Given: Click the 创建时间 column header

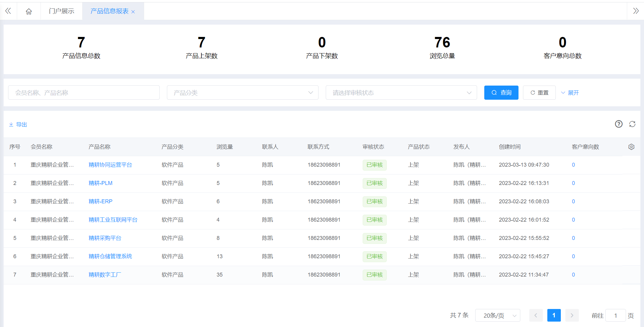Looking at the screenshot, I should 510,147.
